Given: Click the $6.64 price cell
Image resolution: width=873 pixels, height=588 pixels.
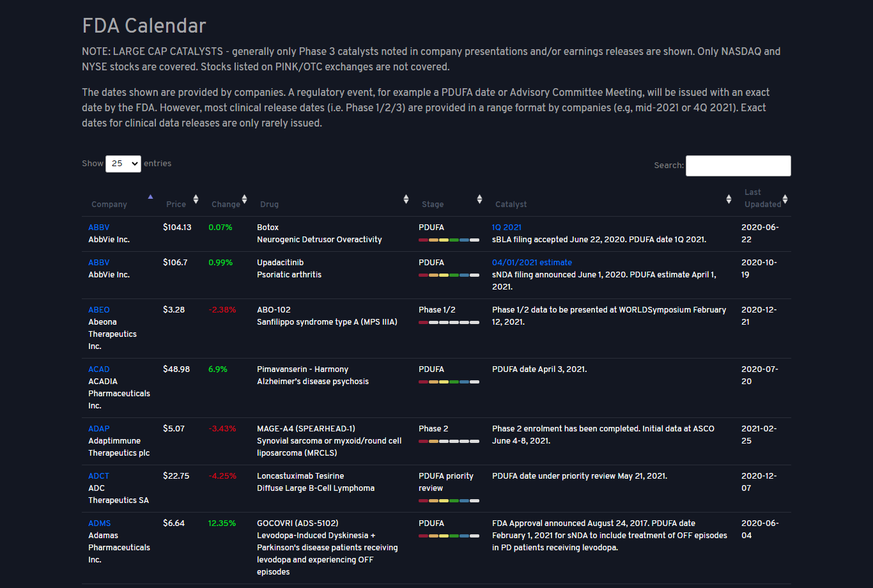Looking at the screenshot, I should coord(174,523).
